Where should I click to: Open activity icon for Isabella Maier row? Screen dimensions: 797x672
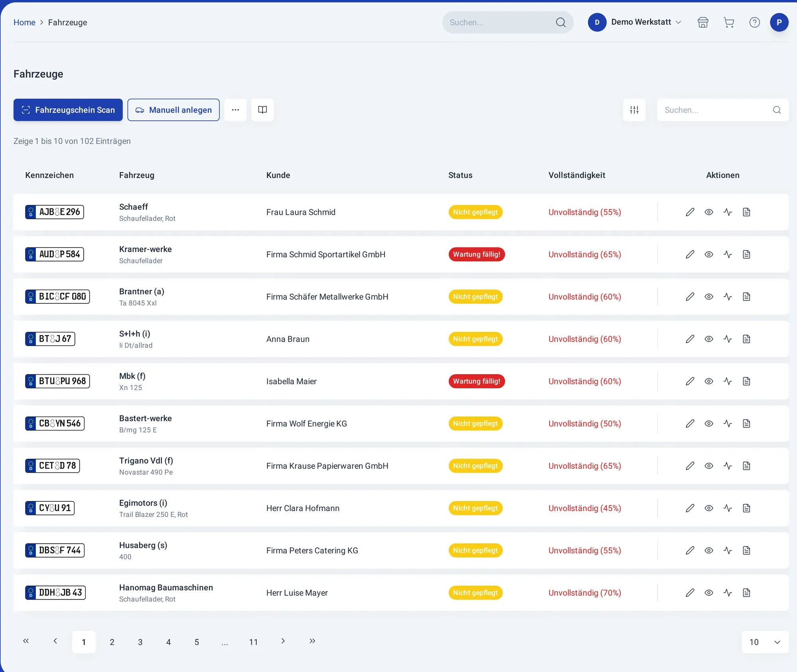click(728, 381)
